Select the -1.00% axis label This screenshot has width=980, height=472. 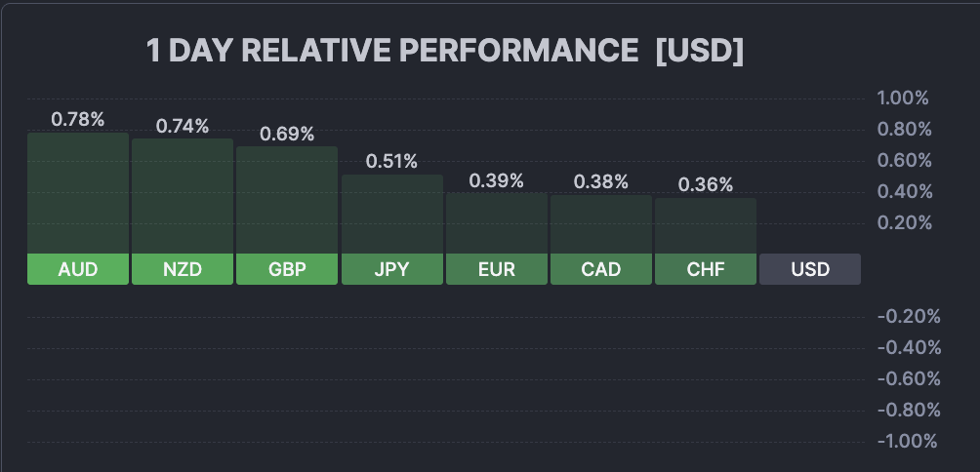[908, 441]
